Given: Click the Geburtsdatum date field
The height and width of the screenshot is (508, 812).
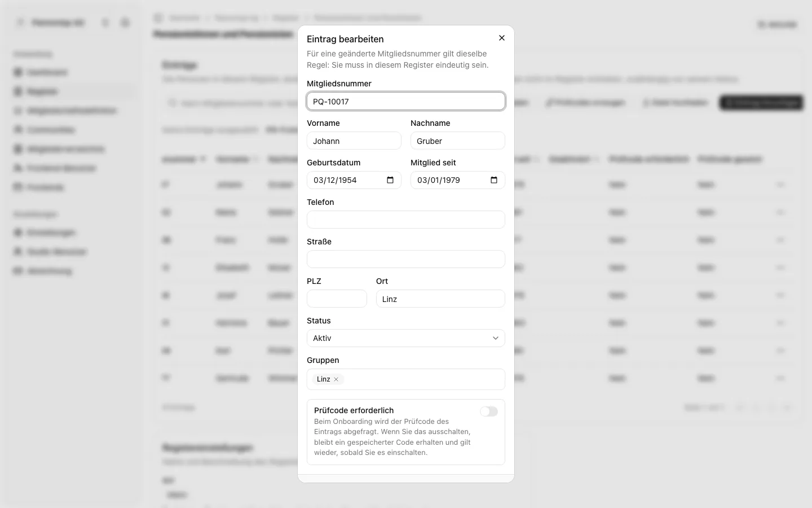Looking at the screenshot, I should point(354,180).
